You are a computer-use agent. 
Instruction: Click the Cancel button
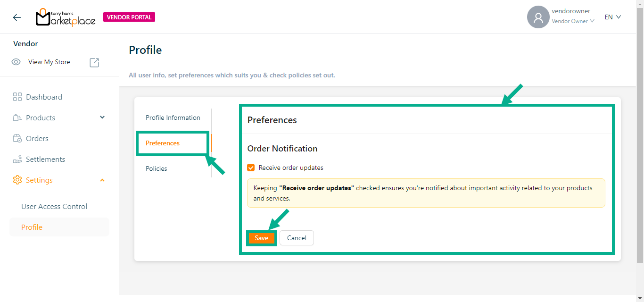coord(297,238)
